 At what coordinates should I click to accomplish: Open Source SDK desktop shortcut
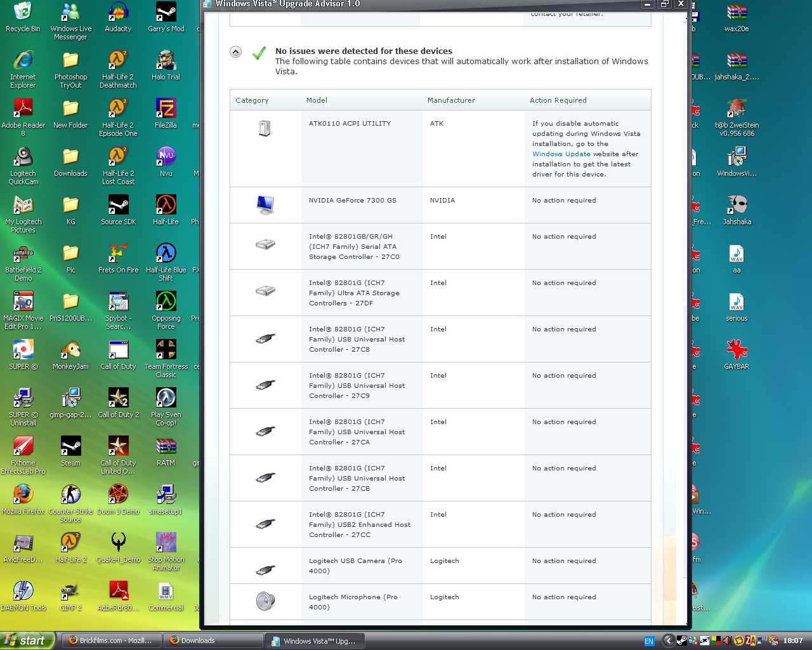(118, 211)
